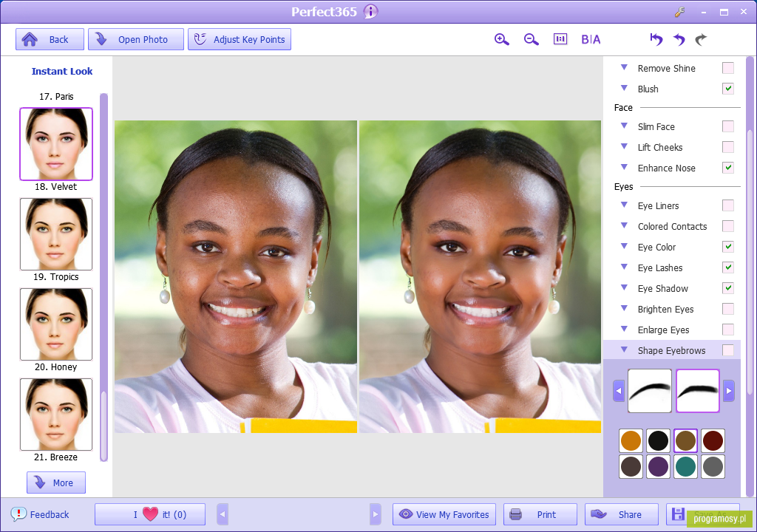Click the next eyebrow shapes arrow
This screenshot has width=757, height=532.
coord(729,391)
